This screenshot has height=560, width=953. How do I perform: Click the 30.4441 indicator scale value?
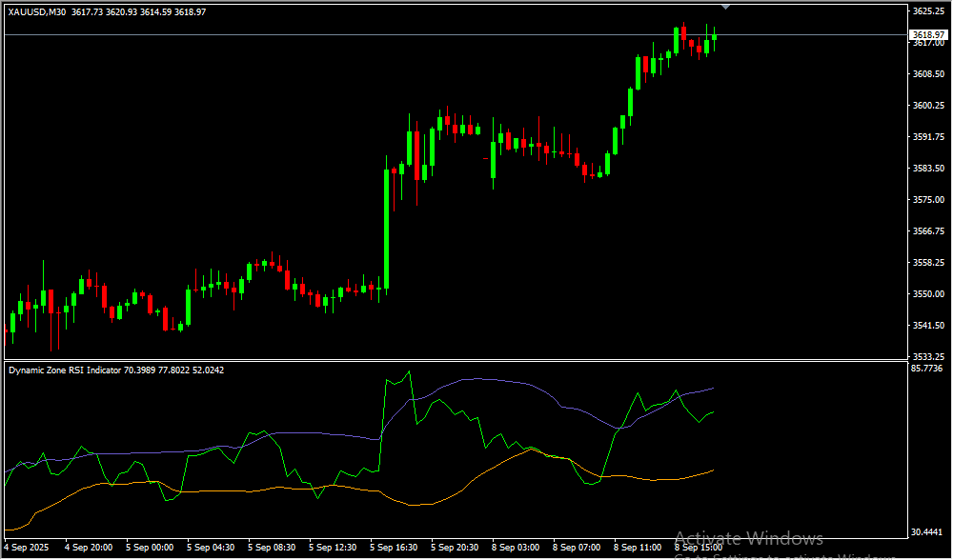(x=927, y=532)
